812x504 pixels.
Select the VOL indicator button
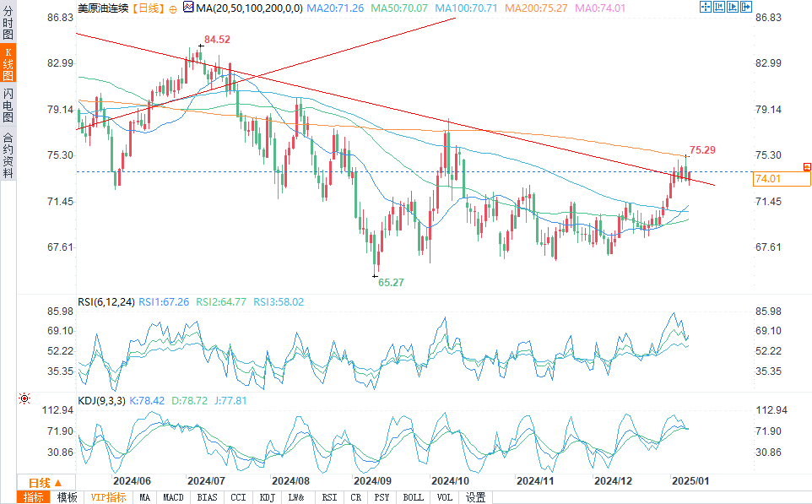(444, 498)
